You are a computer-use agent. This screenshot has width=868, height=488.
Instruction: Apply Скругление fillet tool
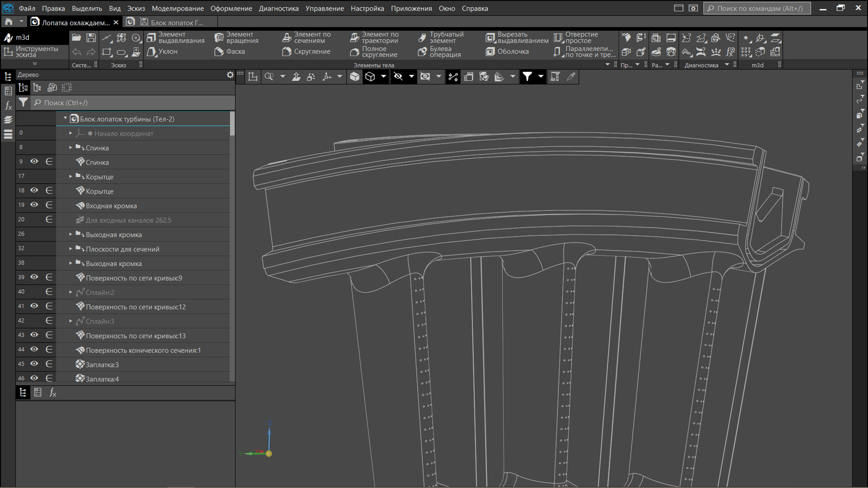(306, 51)
